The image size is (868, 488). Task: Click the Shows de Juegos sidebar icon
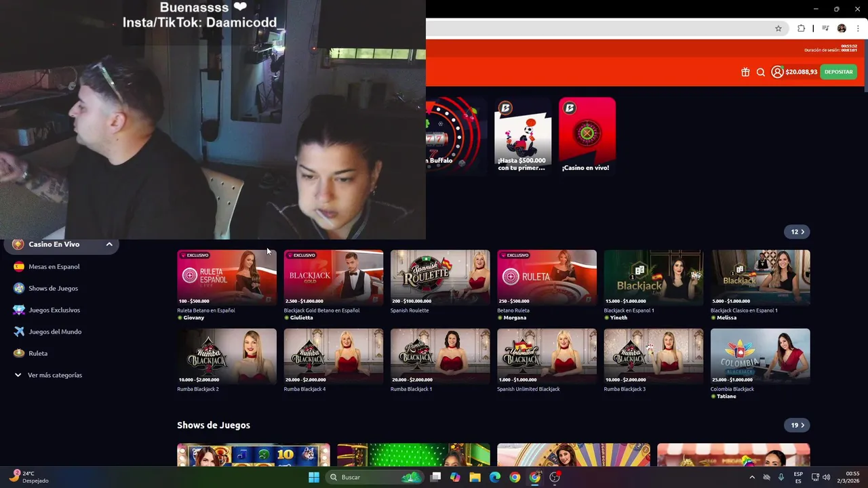[19, 288]
